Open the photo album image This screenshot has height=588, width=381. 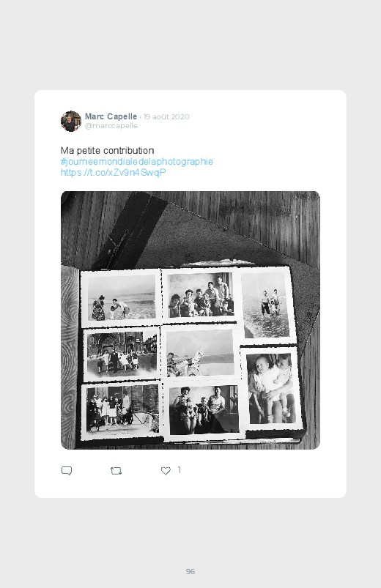point(190,320)
